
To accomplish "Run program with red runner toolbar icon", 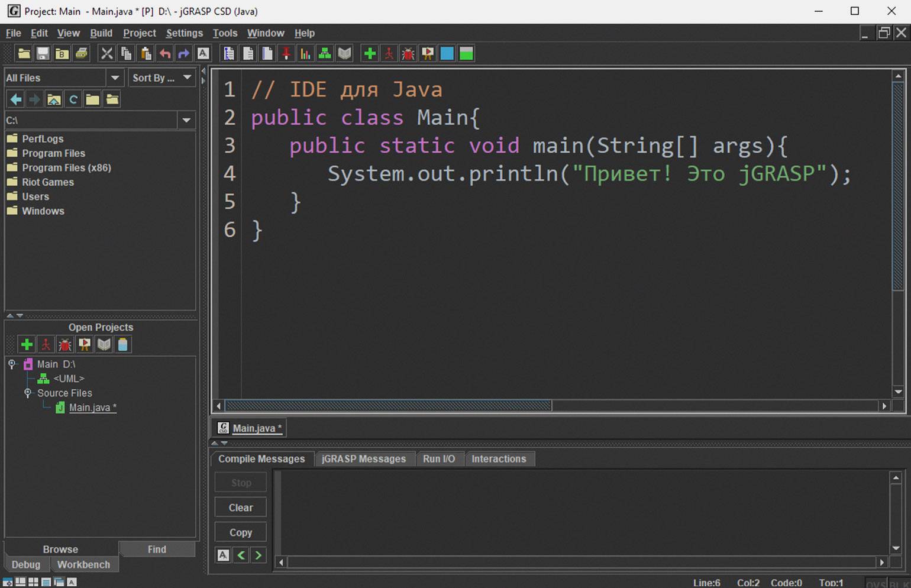I will (389, 54).
